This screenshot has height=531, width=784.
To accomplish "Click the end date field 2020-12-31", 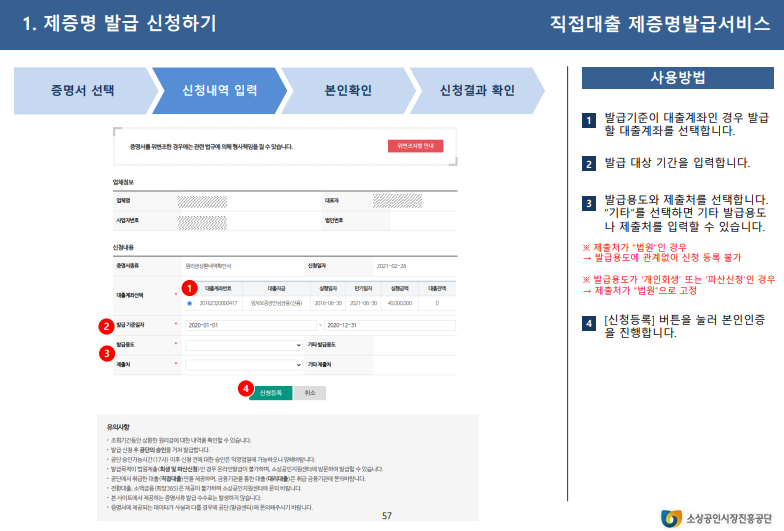I will [x=390, y=326].
